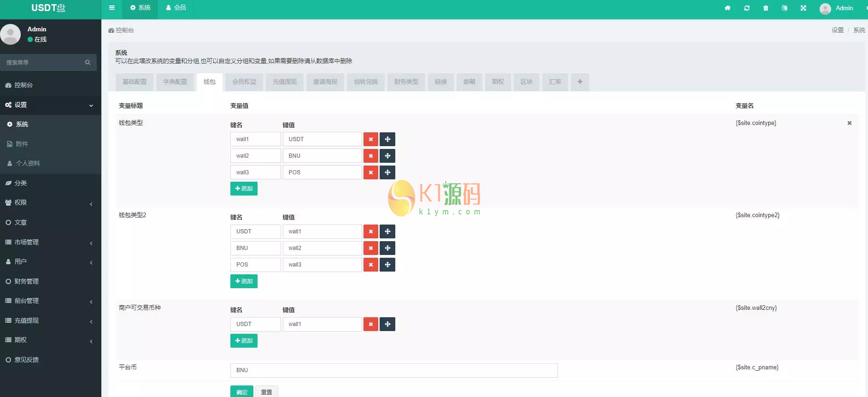868x397 pixels.
Task: Open 控制台 in the sidebar
Action: click(50, 85)
